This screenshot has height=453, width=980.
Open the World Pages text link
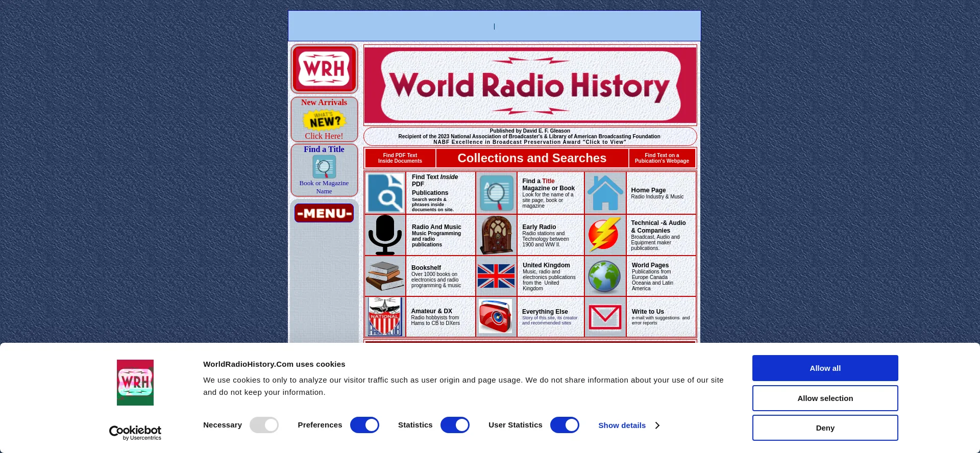[x=650, y=265]
